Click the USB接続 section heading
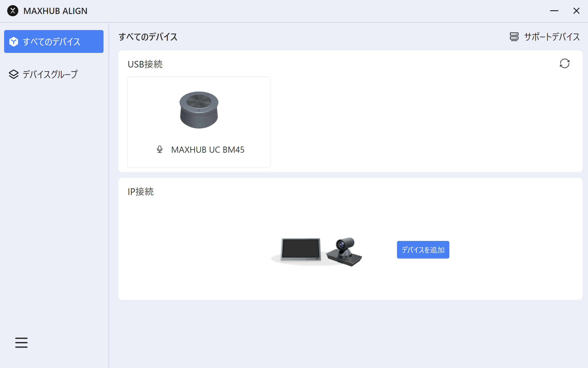Image resolution: width=588 pixels, height=368 pixels. click(x=145, y=64)
